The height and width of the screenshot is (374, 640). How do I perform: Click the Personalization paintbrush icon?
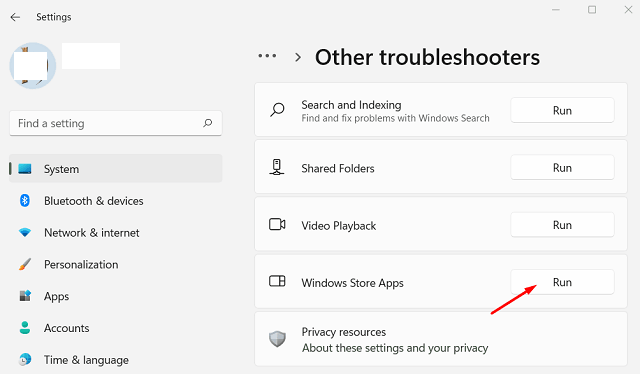coord(25,264)
